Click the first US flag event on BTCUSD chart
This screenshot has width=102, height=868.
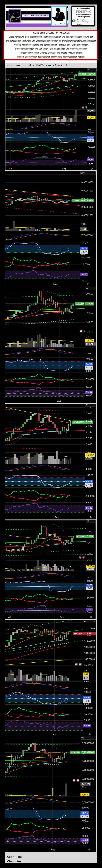click(x=76, y=664)
